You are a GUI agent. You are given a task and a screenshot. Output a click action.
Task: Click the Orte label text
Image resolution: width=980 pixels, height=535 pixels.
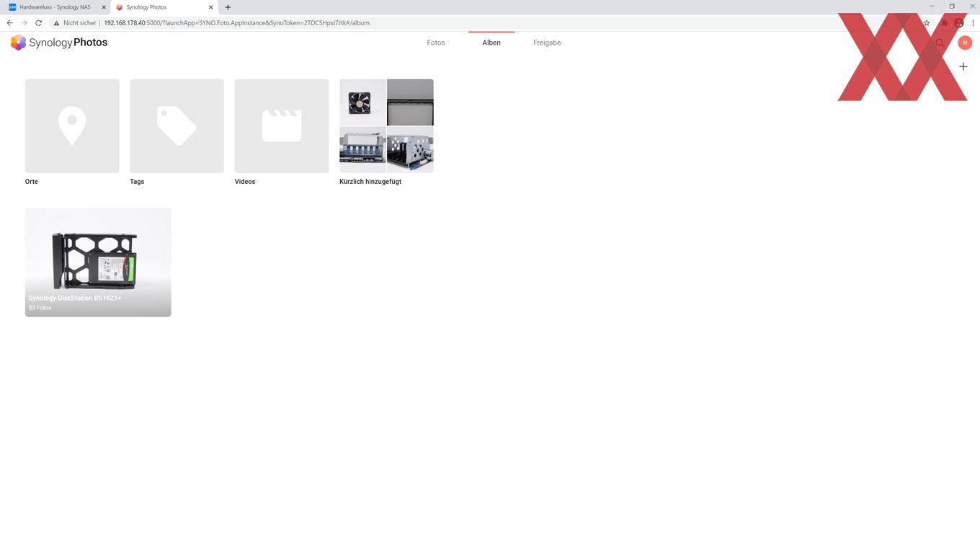tap(32, 182)
